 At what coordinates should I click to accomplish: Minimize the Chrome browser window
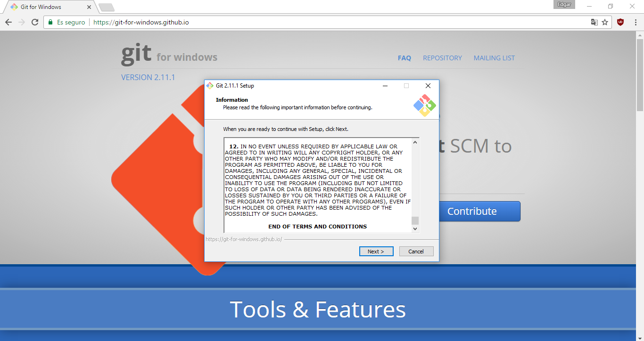click(589, 6)
